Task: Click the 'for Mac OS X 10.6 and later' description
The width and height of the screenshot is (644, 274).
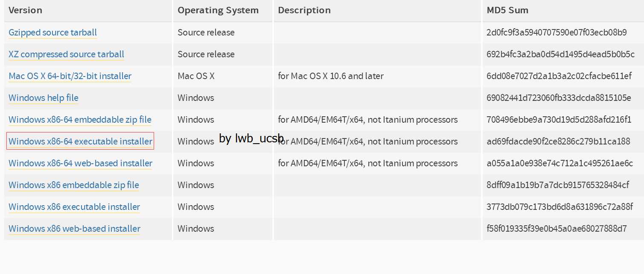Action: point(331,76)
